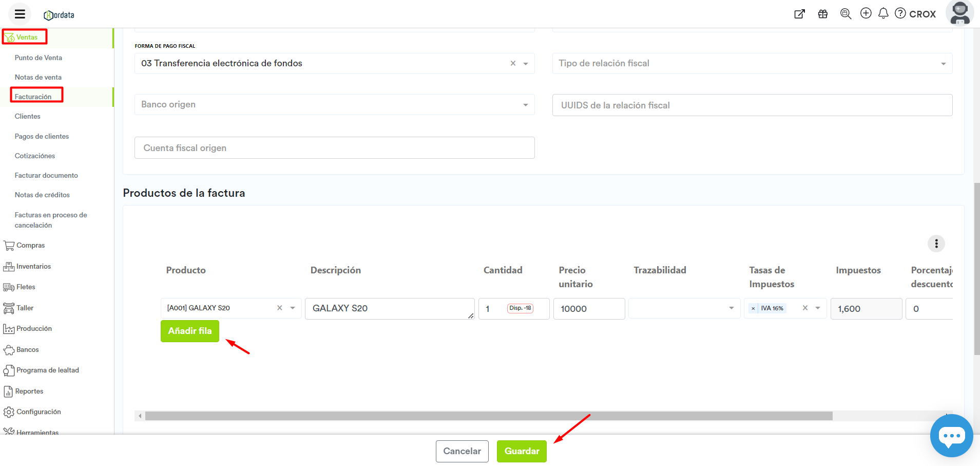Remove the IVA 16% tax tag
Viewport: 980px width, 466px height.
pyautogui.click(x=753, y=309)
